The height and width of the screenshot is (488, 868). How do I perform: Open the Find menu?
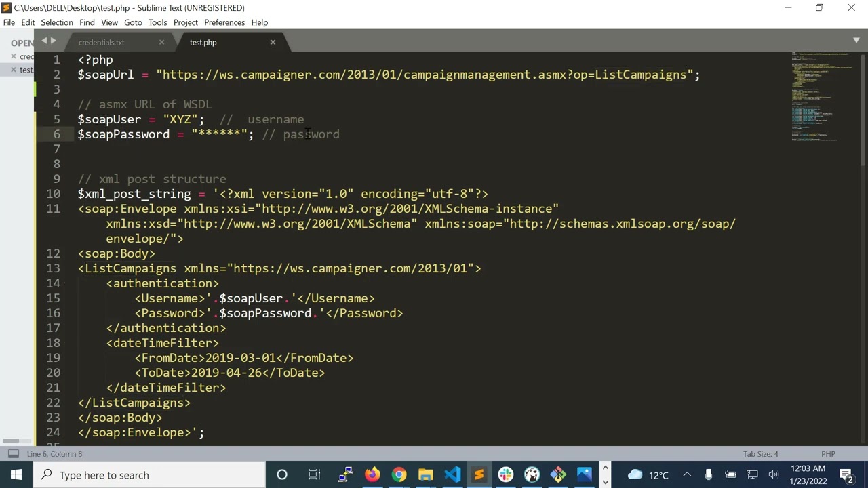point(87,22)
